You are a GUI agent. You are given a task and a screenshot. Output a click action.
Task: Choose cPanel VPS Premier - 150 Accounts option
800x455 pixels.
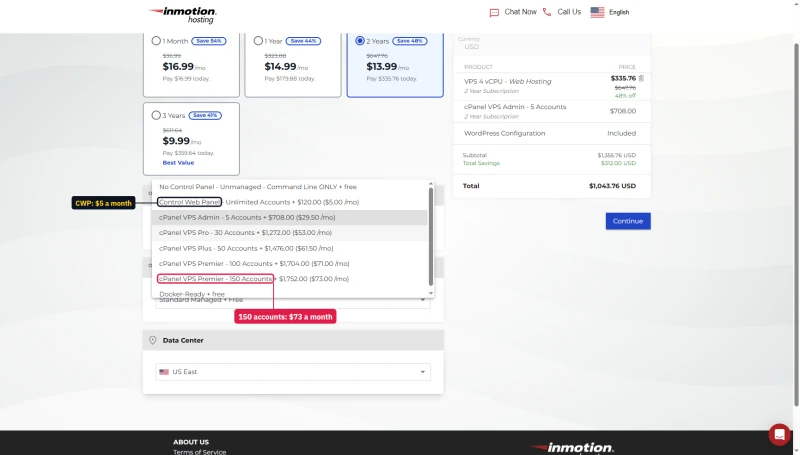[x=289, y=279]
